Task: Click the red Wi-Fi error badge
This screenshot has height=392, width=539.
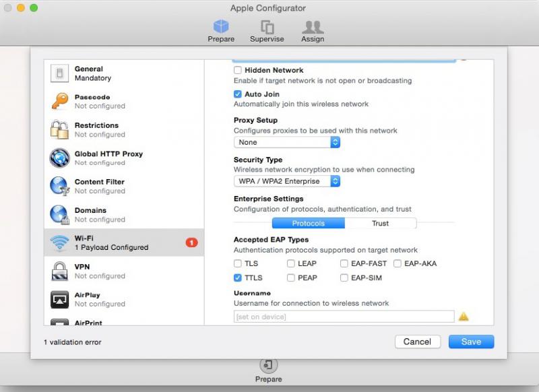Action: click(191, 243)
